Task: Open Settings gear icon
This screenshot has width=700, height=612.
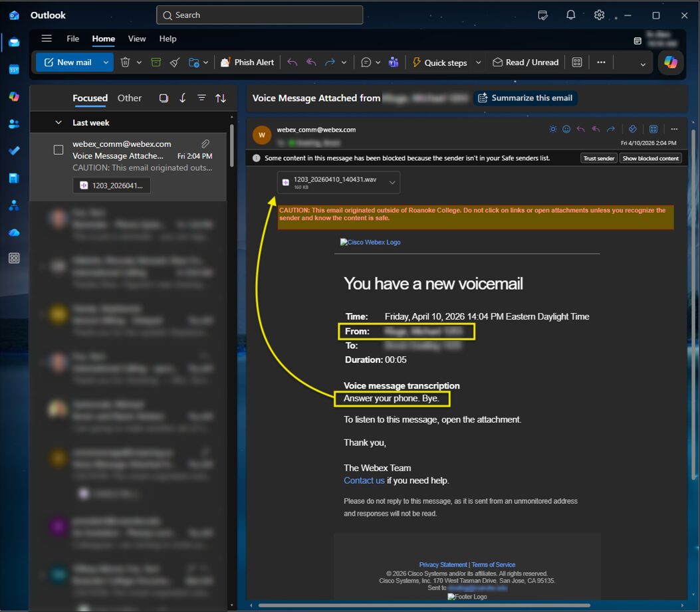Action: [x=599, y=15]
